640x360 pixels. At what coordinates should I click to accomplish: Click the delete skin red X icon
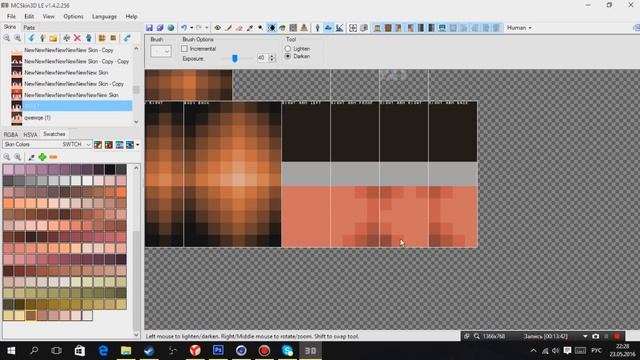pyautogui.click(x=78, y=38)
